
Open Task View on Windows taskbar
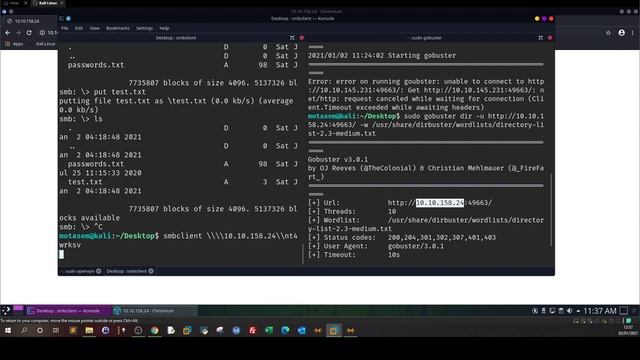[56, 330]
